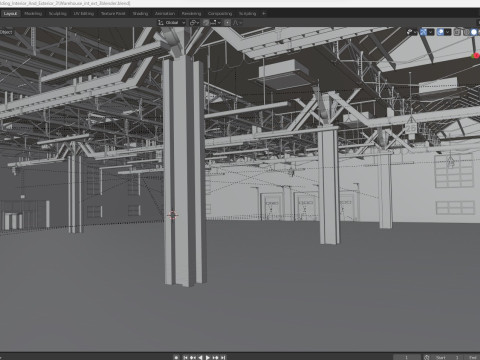This screenshot has width=480, height=360.
Task: Open the Global transform orientation dropdown
Action: (x=172, y=23)
